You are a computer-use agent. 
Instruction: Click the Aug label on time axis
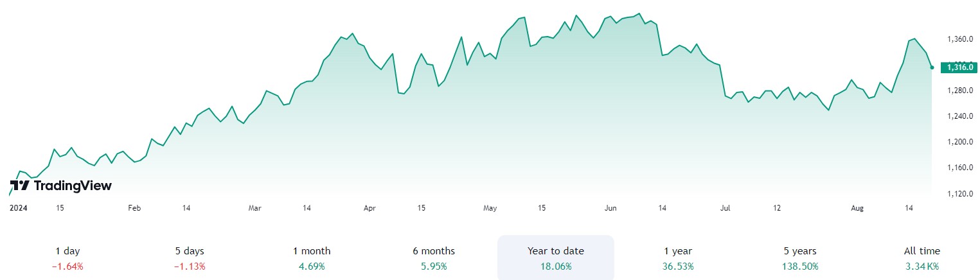point(857,207)
